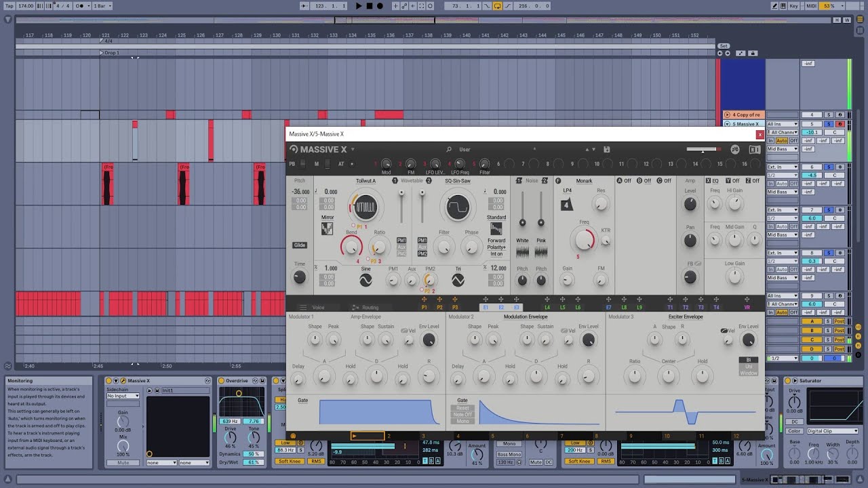Toggle the Saturator device activator

pyautogui.click(x=789, y=381)
